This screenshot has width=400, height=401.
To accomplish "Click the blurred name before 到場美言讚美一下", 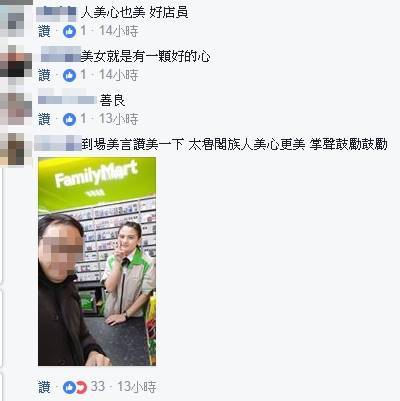I will 58,143.
